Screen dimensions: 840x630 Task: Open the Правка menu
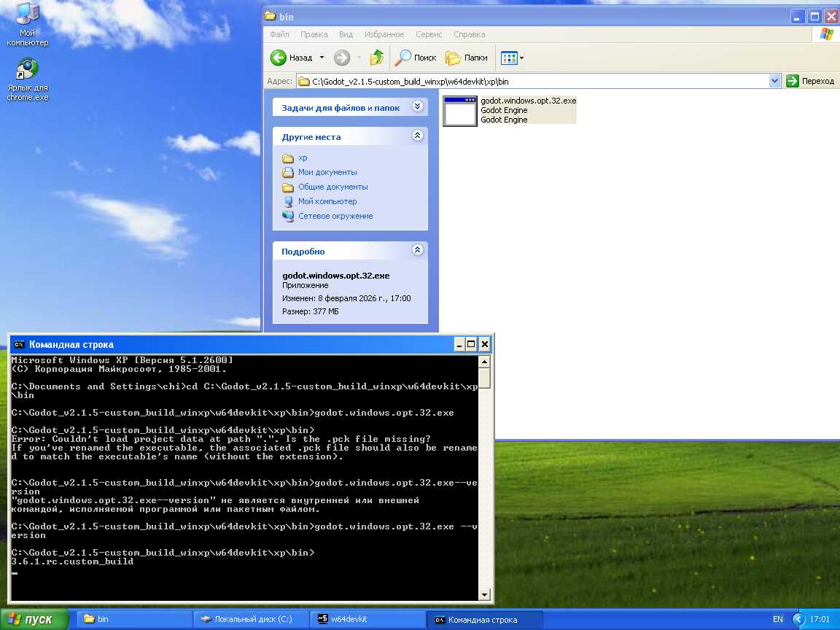[x=314, y=34]
